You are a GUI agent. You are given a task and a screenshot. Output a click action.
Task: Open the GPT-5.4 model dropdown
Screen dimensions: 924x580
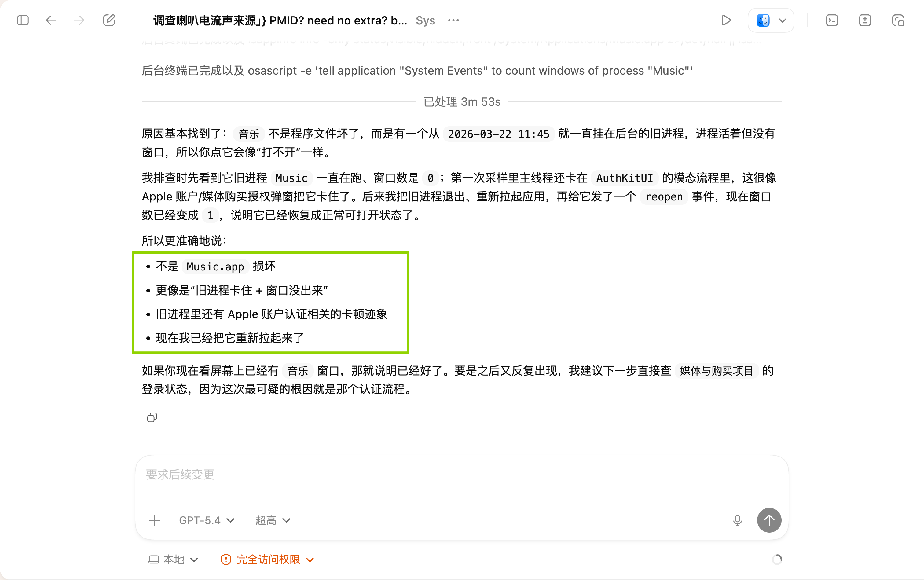coord(207,520)
